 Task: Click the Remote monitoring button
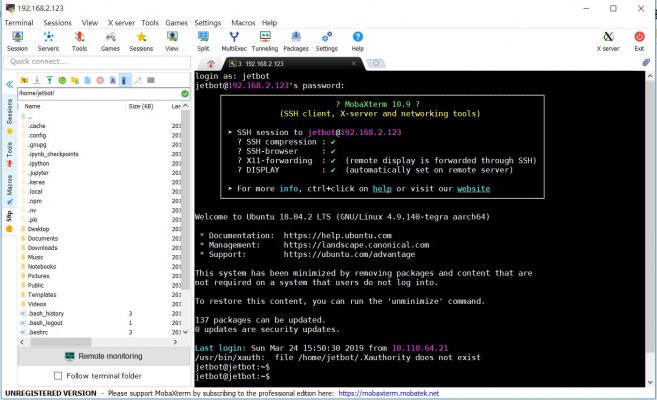pyautogui.click(x=103, y=356)
